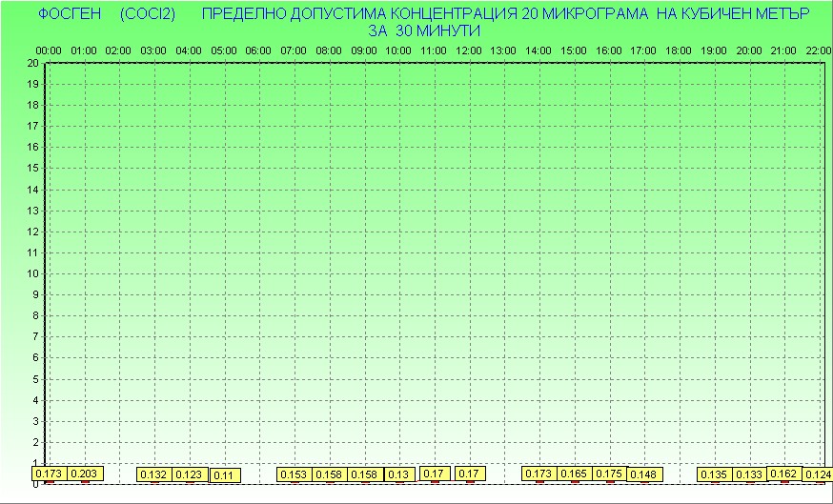Click the 0.123 data label

[189, 474]
